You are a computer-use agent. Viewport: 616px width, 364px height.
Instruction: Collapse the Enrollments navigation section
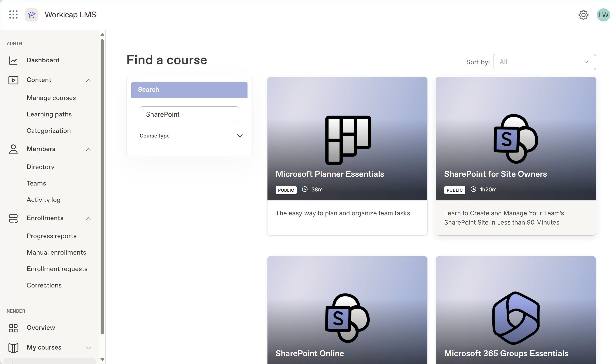point(89,218)
